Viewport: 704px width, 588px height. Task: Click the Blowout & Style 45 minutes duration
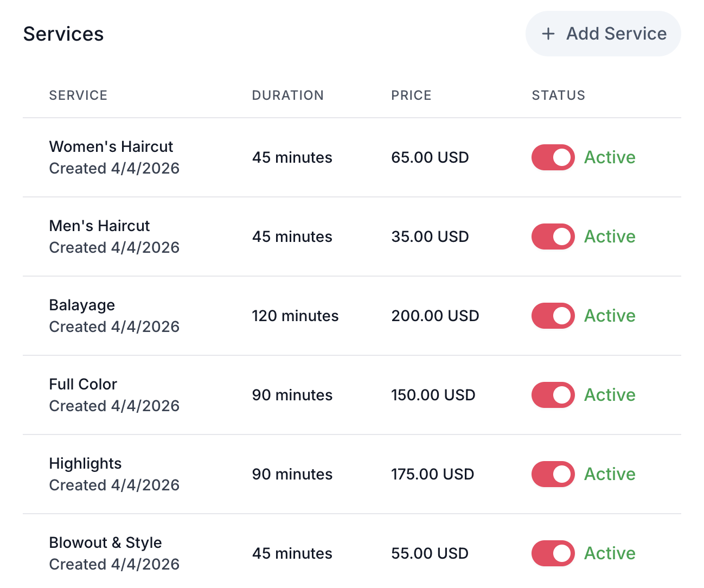[292, 553]
